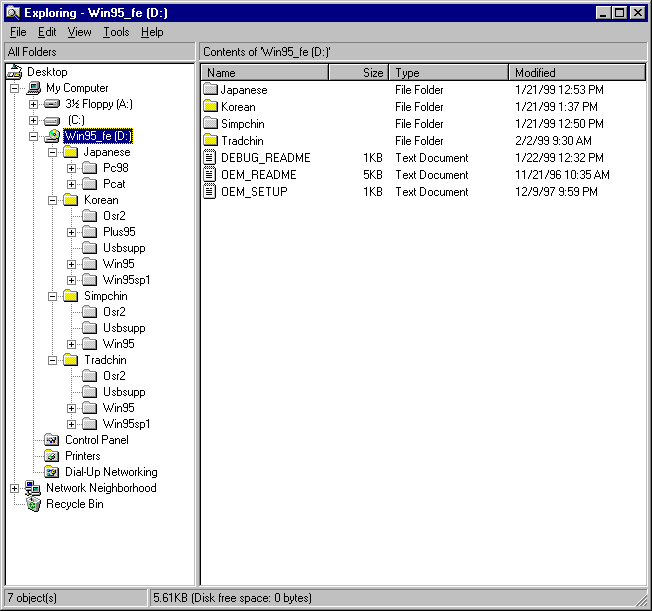Click the Recycle Bin icon
This screenshot has height=611, width=652.
tap(34, 504)
